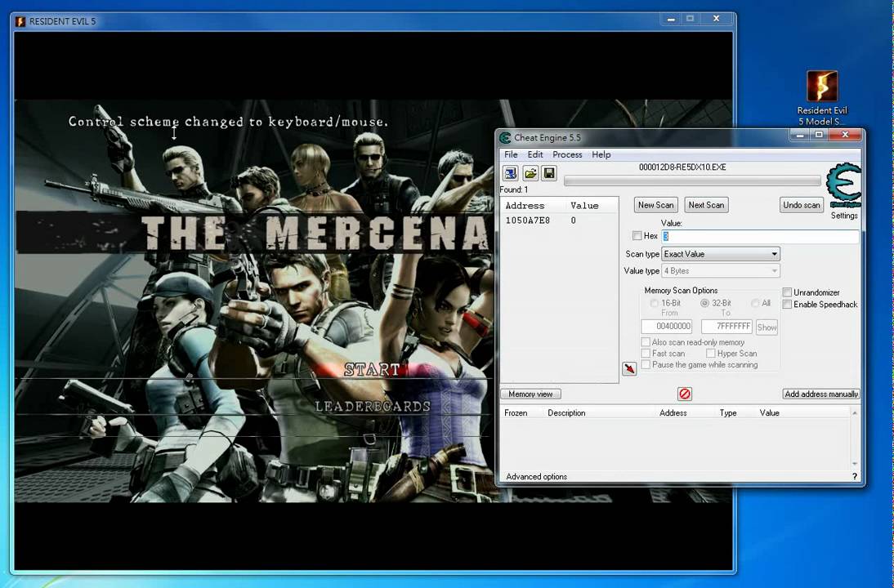The image size is (894, 588).
Task: Open the Help menu
Action: [601, 154]
